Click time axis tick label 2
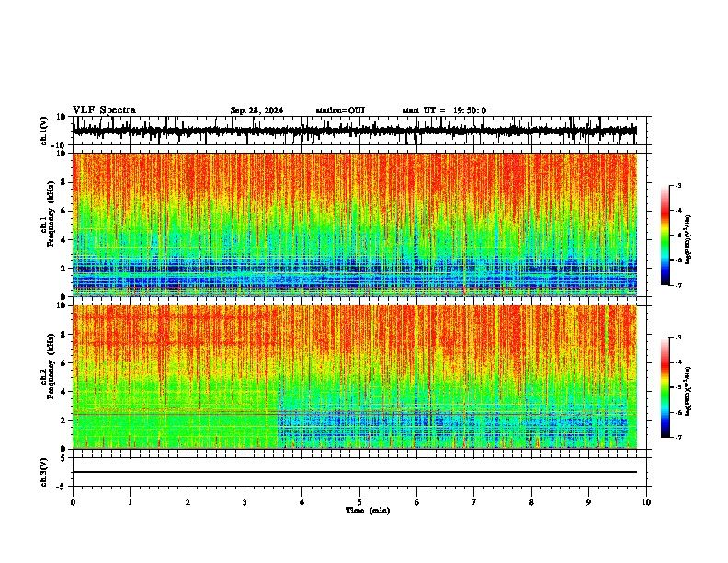The height and width of the screenshot is (563, 728). point(188,502)
